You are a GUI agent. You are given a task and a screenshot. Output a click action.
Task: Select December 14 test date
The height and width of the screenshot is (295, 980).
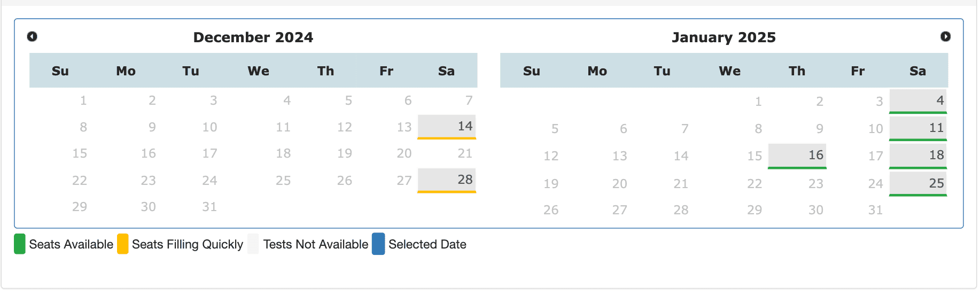pyautogui.click(x=447, y=127)
